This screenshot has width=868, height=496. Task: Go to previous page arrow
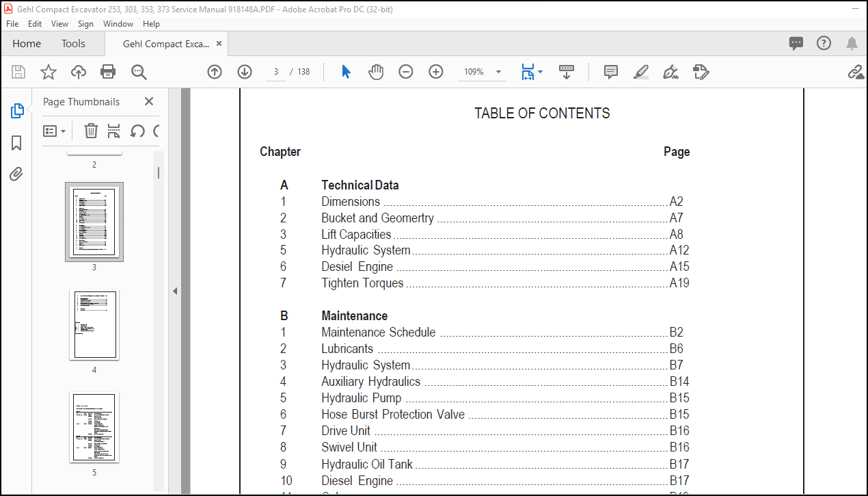[215, 72]
